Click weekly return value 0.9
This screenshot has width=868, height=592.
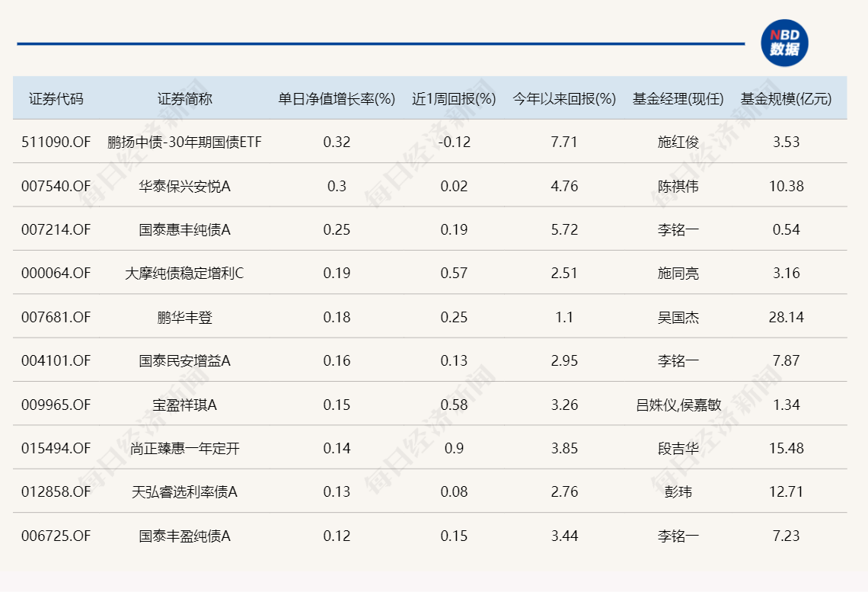454,448
